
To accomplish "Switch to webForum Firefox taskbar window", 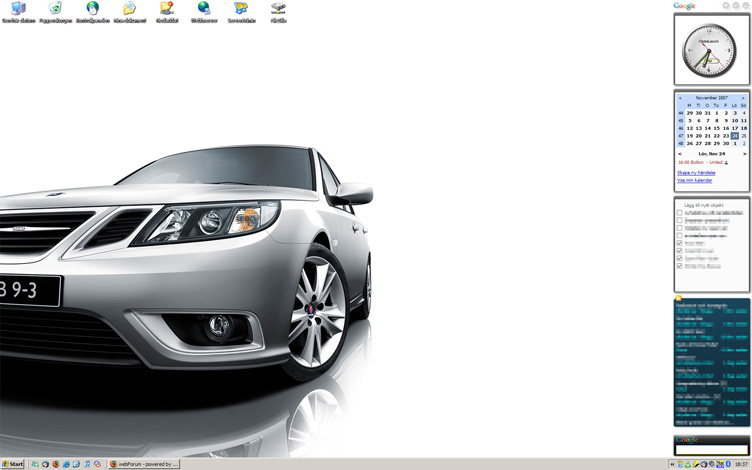I will 144,464.
